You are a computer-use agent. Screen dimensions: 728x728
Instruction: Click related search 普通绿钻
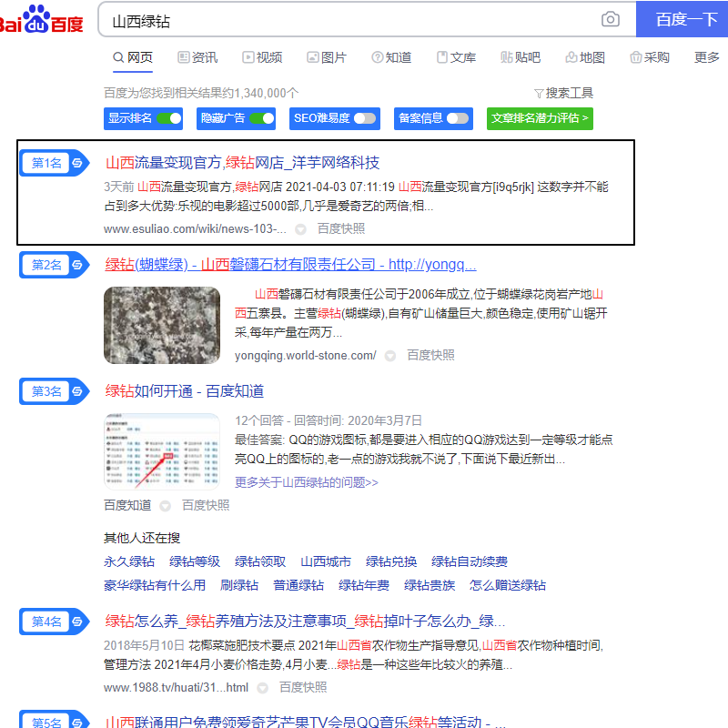(298, 585)
